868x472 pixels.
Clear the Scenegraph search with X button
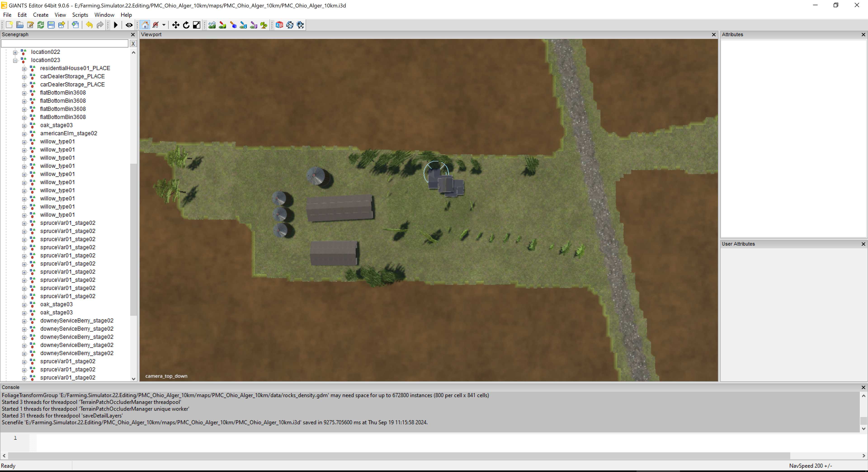pos(133,43)
